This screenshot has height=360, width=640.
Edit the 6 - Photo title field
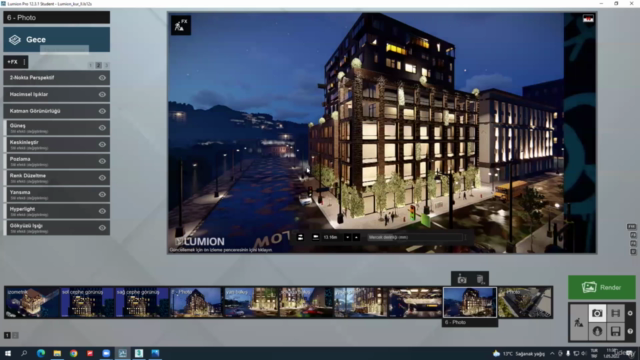click(x=57, y=18)
